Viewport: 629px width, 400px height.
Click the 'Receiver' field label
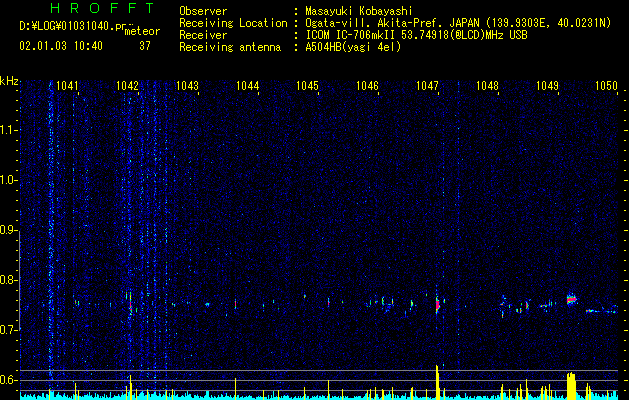coord(203,35)
